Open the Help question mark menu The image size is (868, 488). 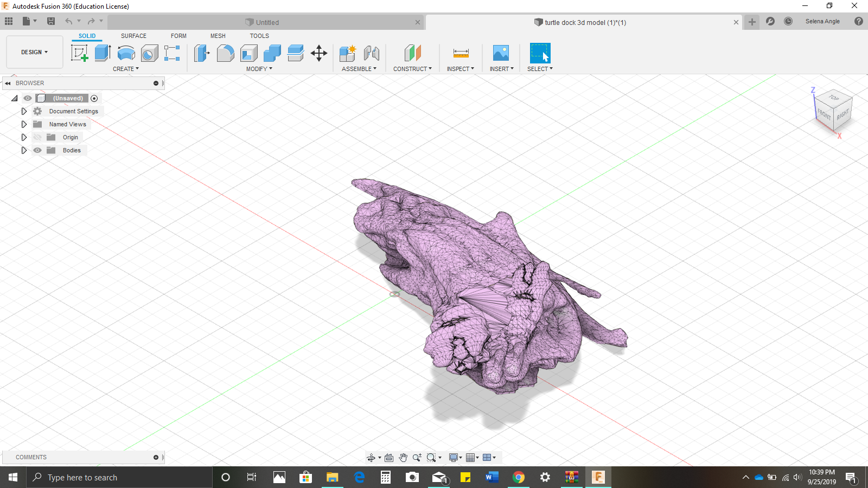click(x=859, y=21)
